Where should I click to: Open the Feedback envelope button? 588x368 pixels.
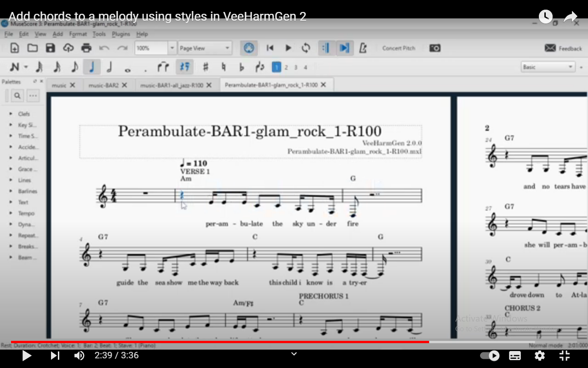click(563, 48)
